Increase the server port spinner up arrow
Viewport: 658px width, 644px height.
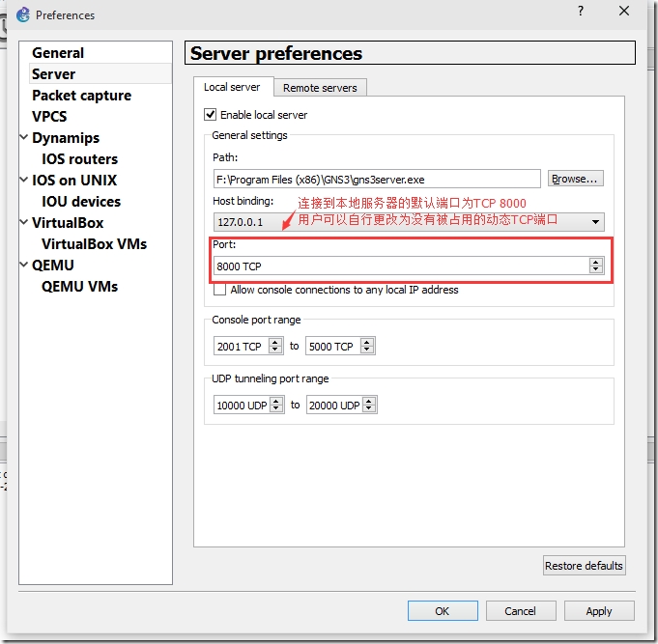[595, 262]
